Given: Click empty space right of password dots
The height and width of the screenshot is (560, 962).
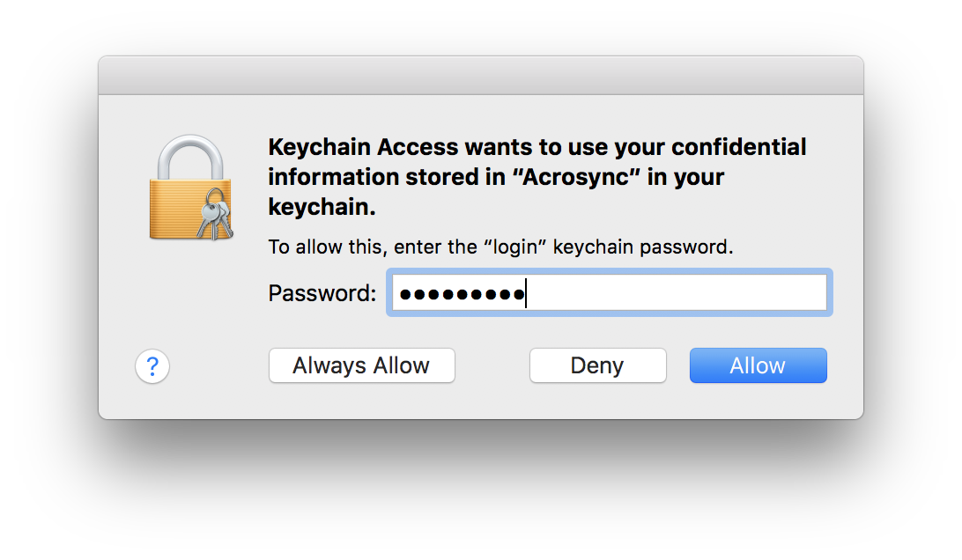Looking at the screenshot, I should [678, 293].
